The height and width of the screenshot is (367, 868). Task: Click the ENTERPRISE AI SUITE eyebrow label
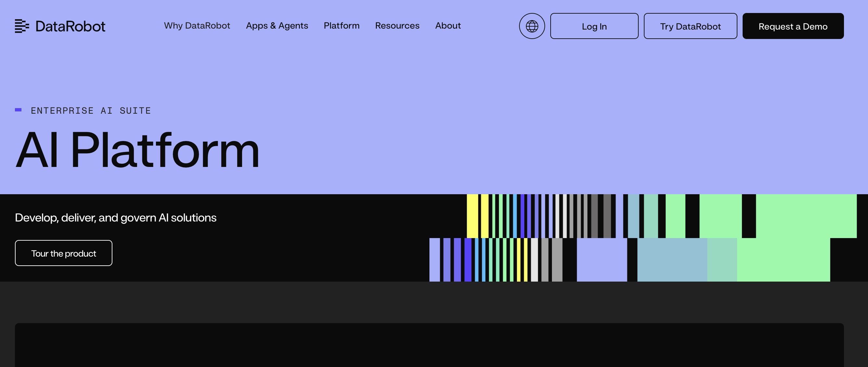point(91,110)
